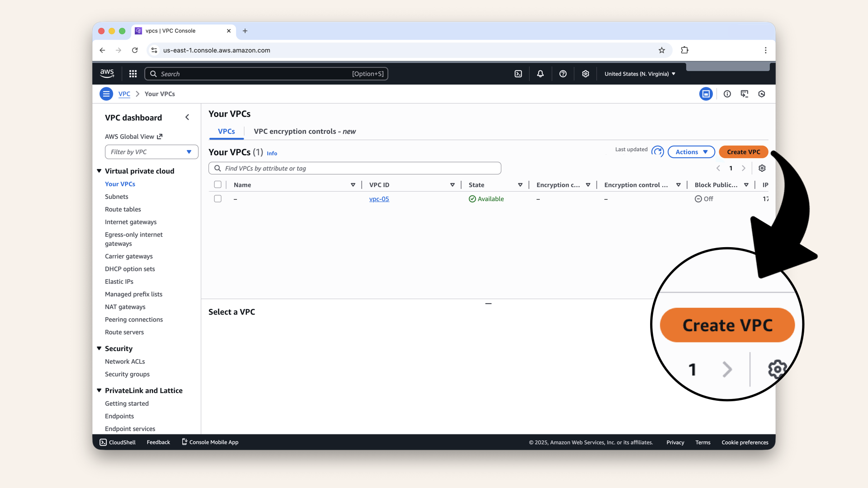The height and width of the screenshot is (488, 868).
Task: Open the AWS services grid menu
Action: click(132, 74)
